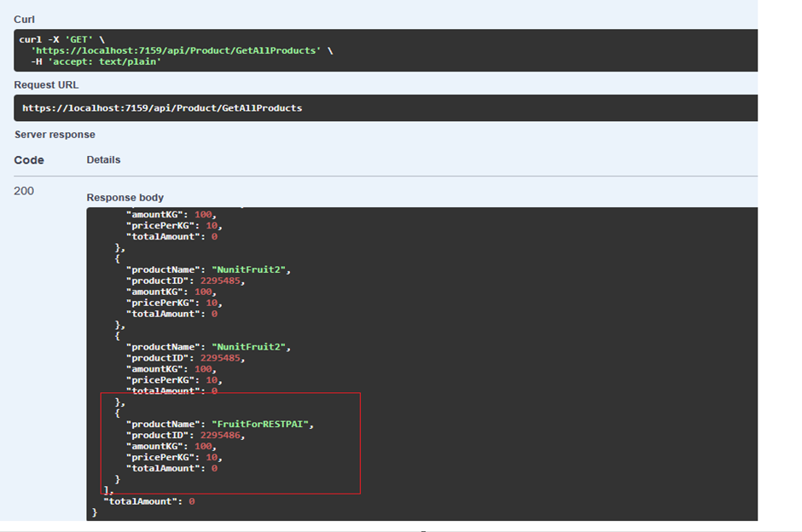Click the totalAmount value 0 at the bottom
This screenshot has width=802, height=532.
(x=192, y=500)
